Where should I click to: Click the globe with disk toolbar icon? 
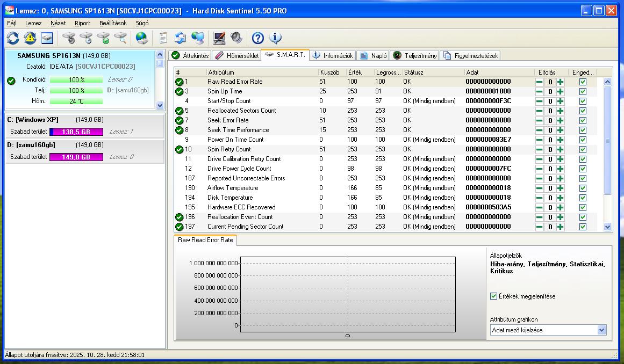[141, 38]
